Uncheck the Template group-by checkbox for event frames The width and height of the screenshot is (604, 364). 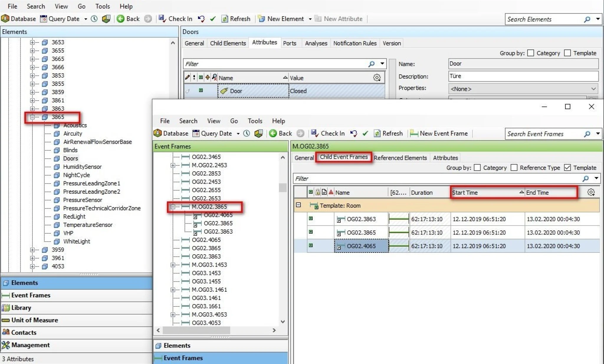click(x=567, y=168)
